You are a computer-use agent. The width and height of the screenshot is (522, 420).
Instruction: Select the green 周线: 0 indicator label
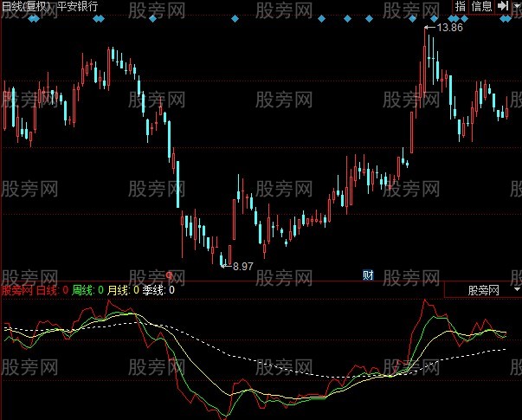tap(88, 290)
